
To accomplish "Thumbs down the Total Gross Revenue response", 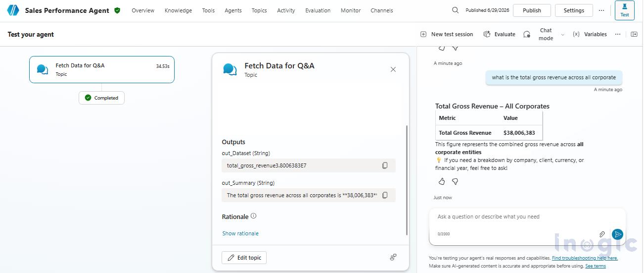I will click(x=455, y=181).
